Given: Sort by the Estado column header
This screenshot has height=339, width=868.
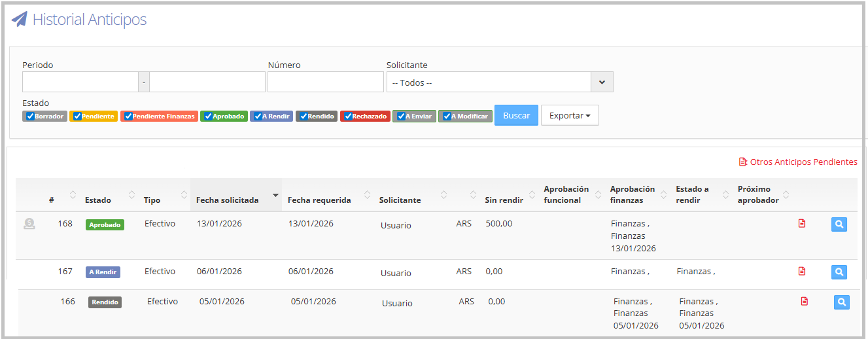Looking at the screenshot, I should (98, 200).
